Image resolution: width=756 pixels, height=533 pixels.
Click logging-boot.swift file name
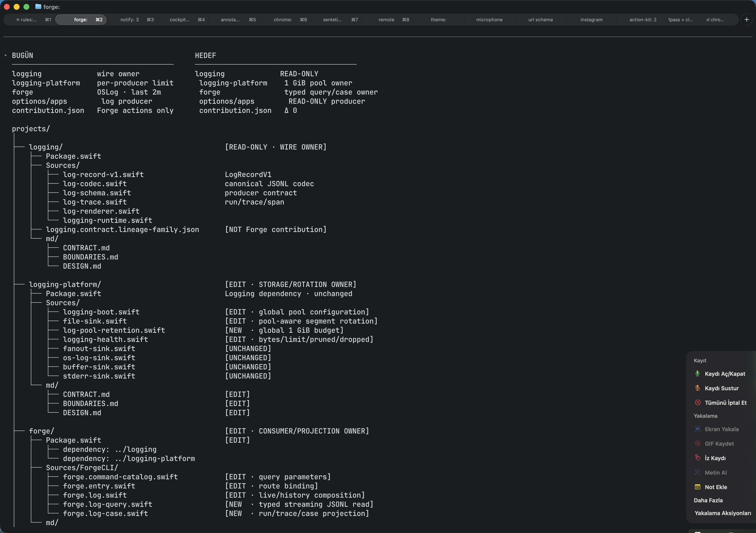point(101,312)
